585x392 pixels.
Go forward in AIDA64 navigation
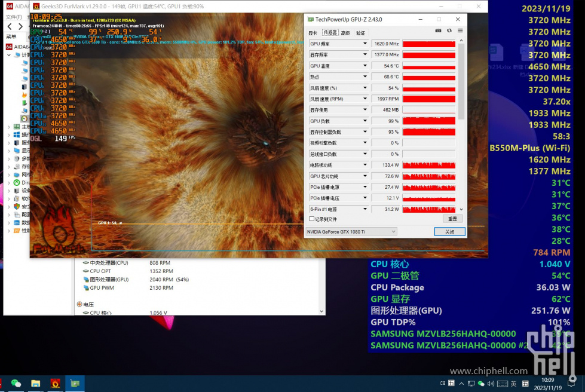[20, 26]
